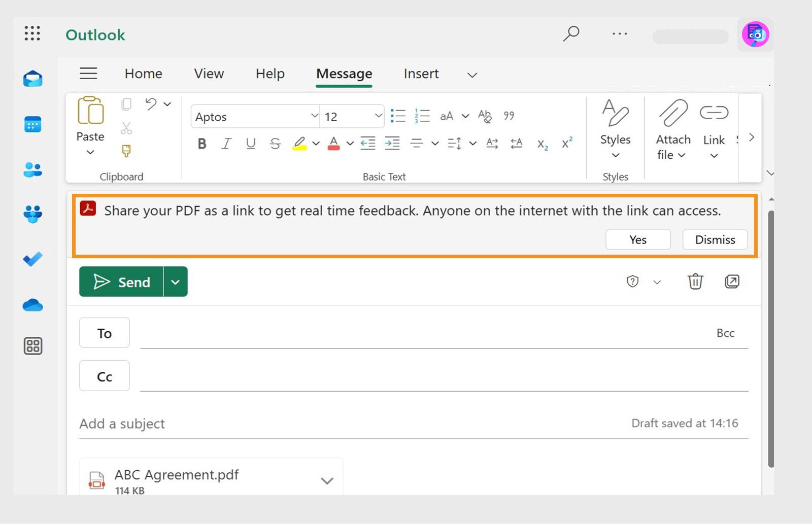This screenshot has height=524, width=812.
Task: Open the Send options dropdown arrow
Action: coord(176,282)
